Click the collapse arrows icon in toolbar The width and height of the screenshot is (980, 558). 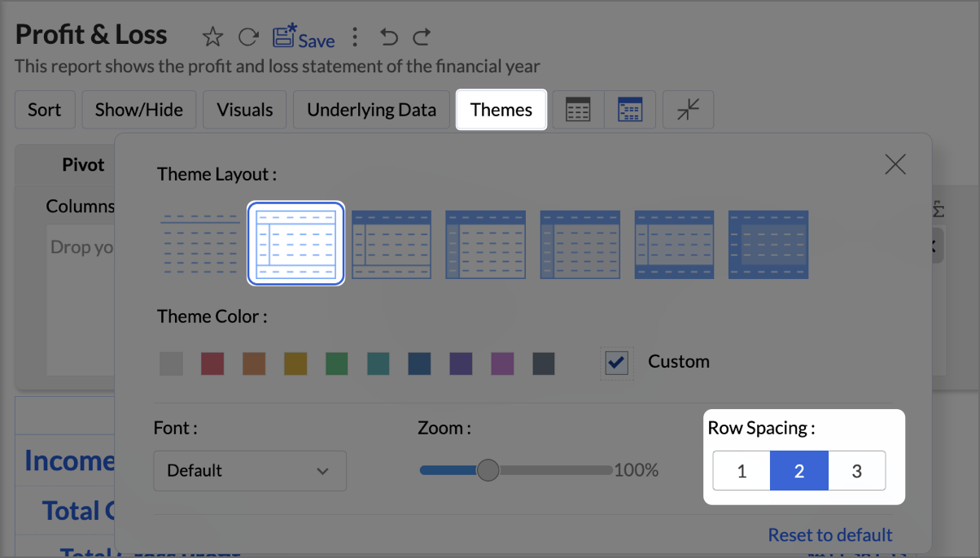(x=689, y=110)
